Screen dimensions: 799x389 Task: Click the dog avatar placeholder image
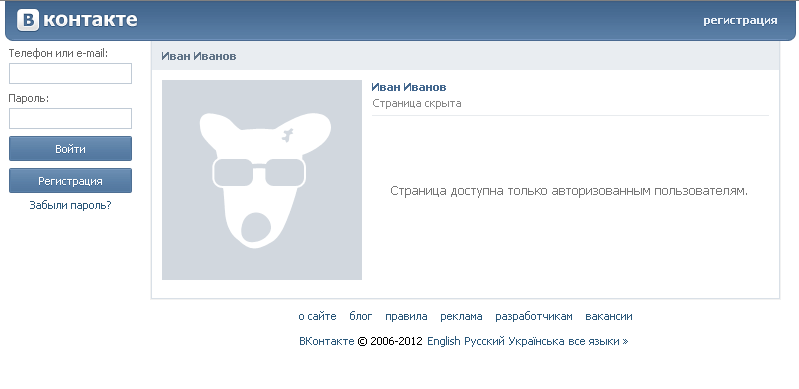pyautogui.click(x=262, y=180)
